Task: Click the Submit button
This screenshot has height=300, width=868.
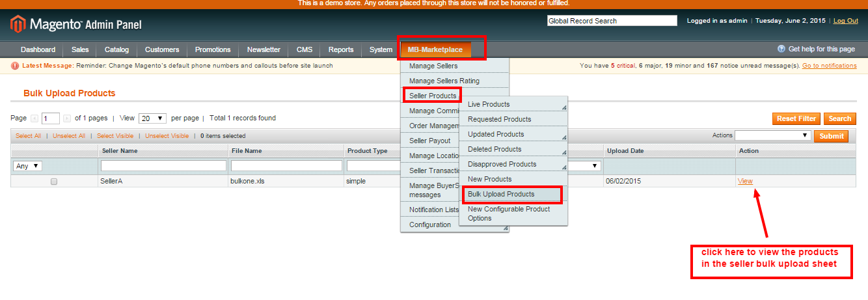Action: pos(831,136)
